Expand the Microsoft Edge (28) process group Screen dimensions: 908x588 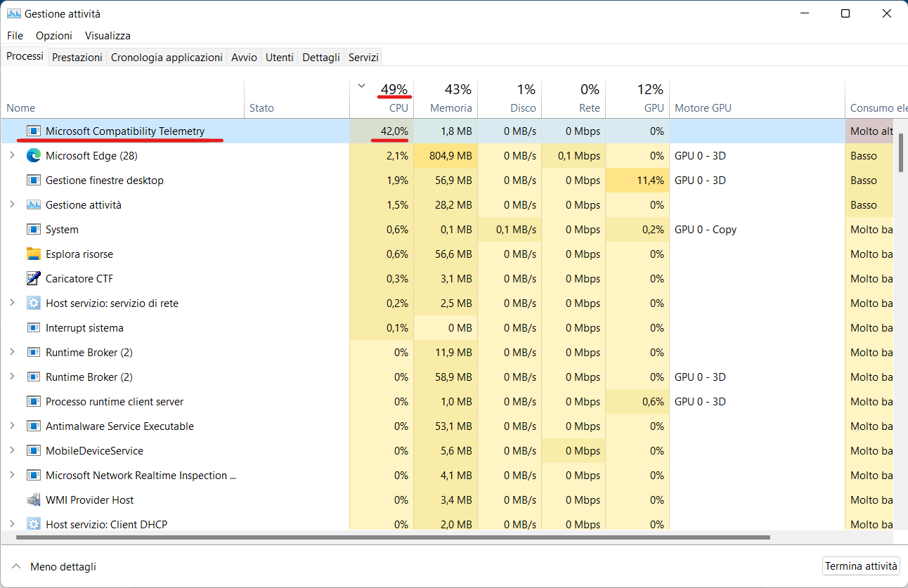coord(12,155)
